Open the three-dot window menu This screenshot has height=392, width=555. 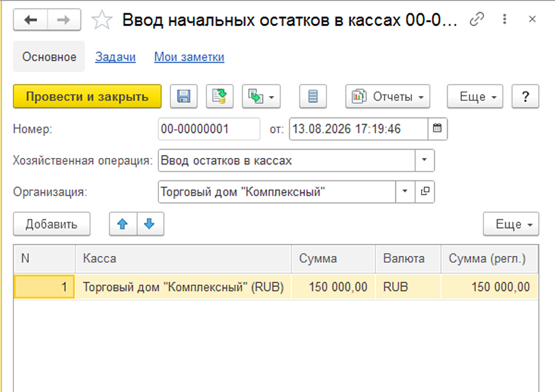504,19
